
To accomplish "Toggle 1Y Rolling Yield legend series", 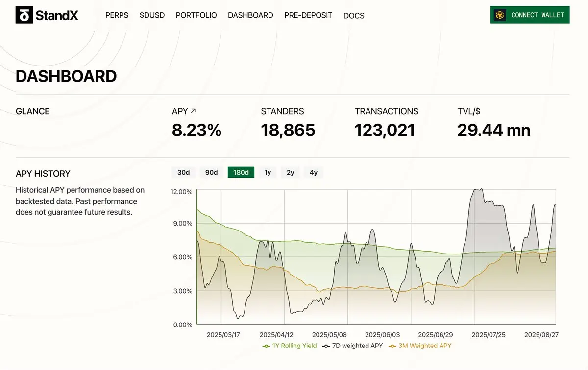I will click(290, 346).
